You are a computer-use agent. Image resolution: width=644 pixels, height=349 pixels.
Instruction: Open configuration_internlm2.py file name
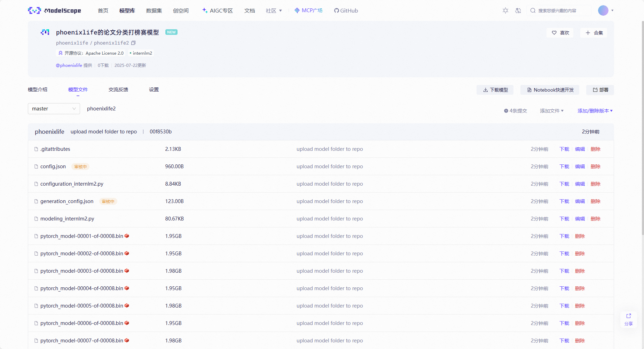coord(72,184)
